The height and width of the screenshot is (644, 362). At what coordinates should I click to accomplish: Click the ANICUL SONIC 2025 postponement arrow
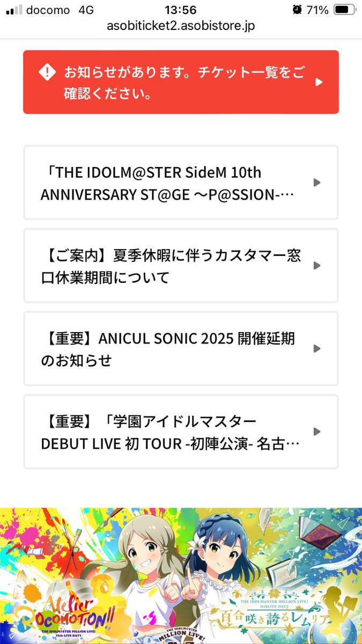point(317,348)
